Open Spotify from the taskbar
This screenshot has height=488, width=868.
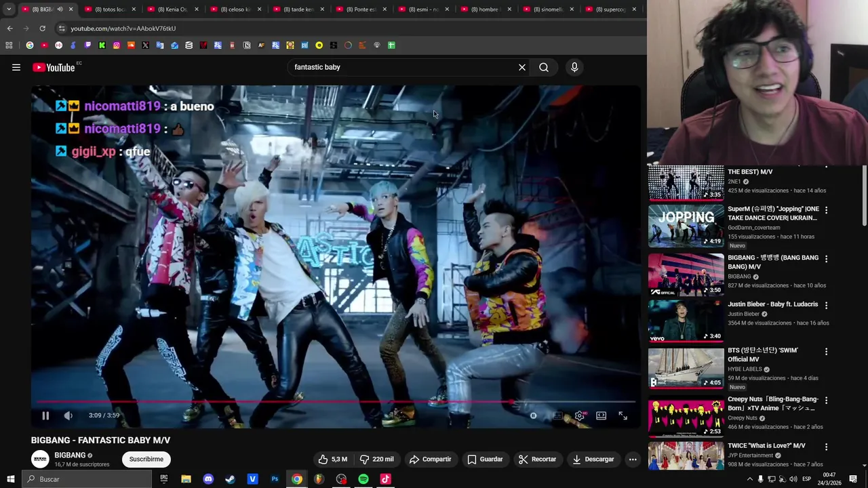(x=363, y=479)
